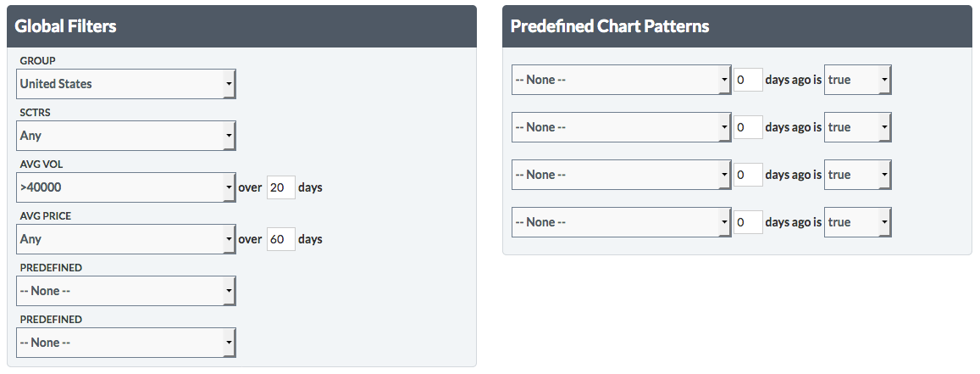This screenshot has width=980, height=374.
Task: Open the third chart pattern None dropdown
Action: coord(621,175)
